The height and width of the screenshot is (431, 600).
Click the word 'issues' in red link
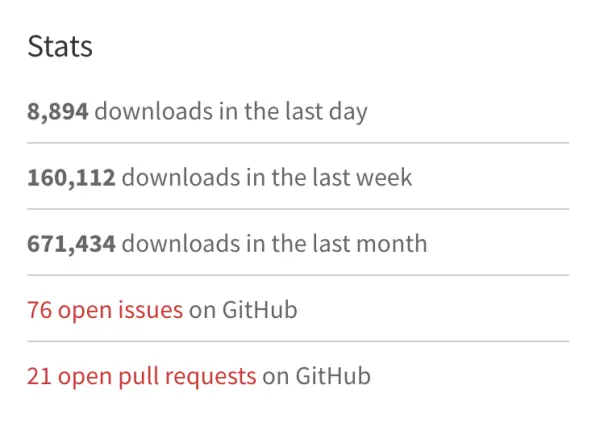(x=150, y=310)
